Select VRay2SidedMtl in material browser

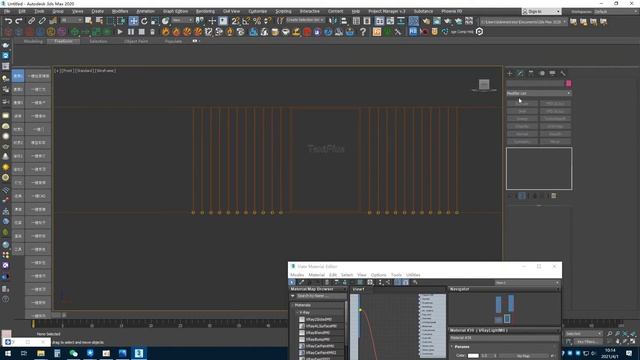pyautogui.click(x=319, y=320)
